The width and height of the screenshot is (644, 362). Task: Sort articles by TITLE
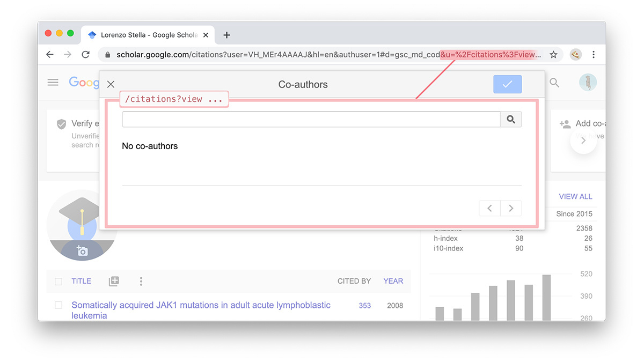[x=81, y=281]
